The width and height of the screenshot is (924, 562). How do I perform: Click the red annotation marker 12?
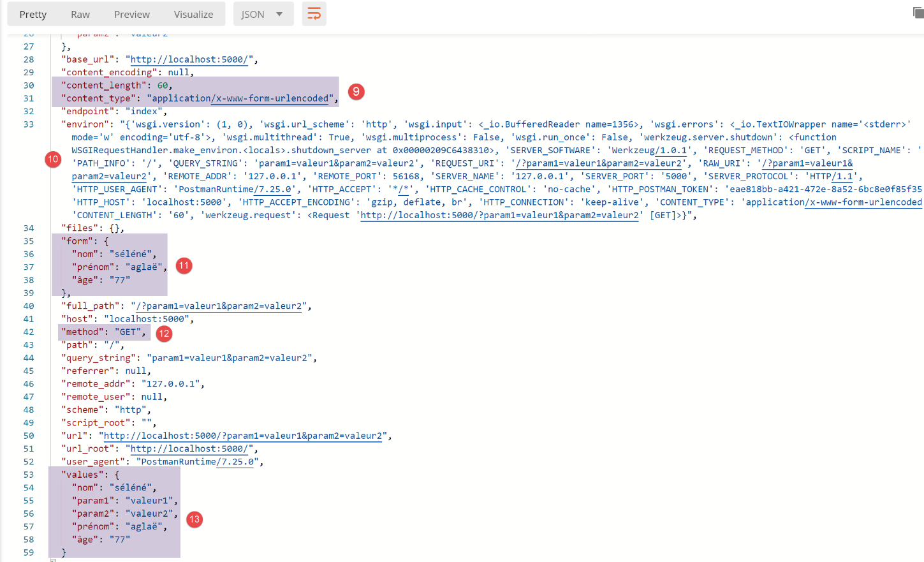coord(164,333)
